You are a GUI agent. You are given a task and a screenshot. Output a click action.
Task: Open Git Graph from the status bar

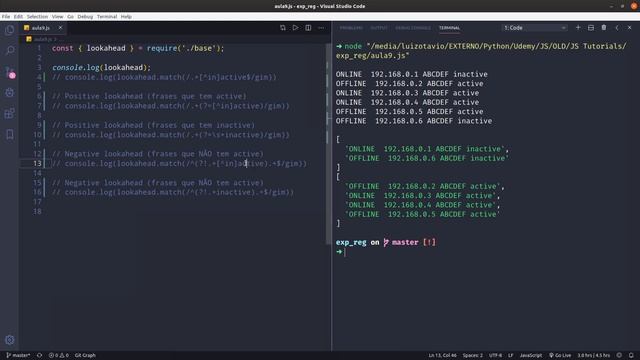pyautogui.click(x=85, y=356)
